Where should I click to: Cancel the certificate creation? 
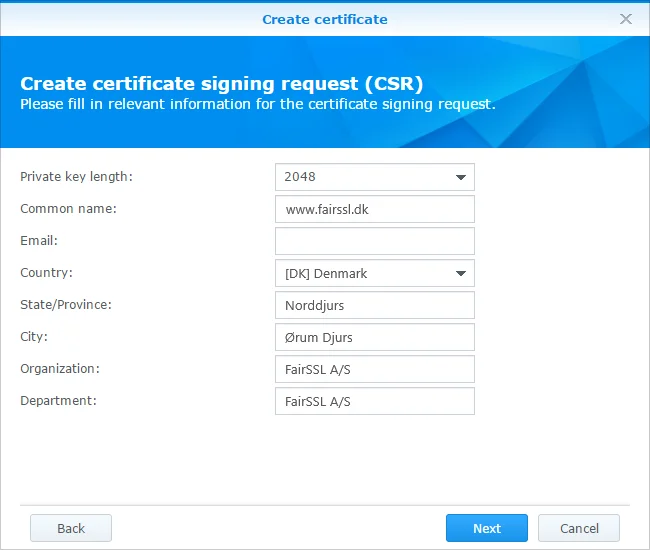click(579, 528)
